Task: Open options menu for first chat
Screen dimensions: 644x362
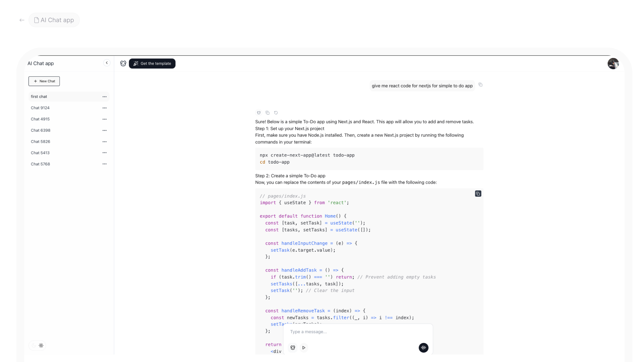Action: [104, 97]
